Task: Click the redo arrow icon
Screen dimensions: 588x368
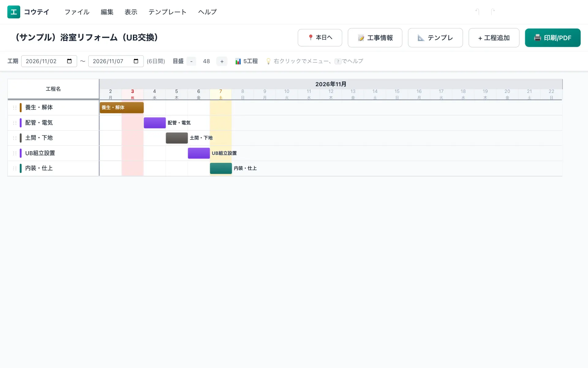Action: pos(493,12)
